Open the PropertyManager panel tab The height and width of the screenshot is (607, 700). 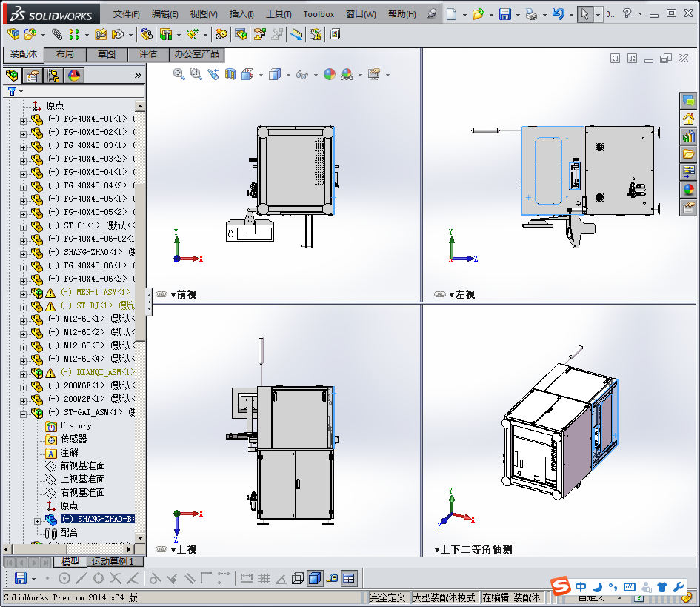pyautogui.click(x=33, y=76)
